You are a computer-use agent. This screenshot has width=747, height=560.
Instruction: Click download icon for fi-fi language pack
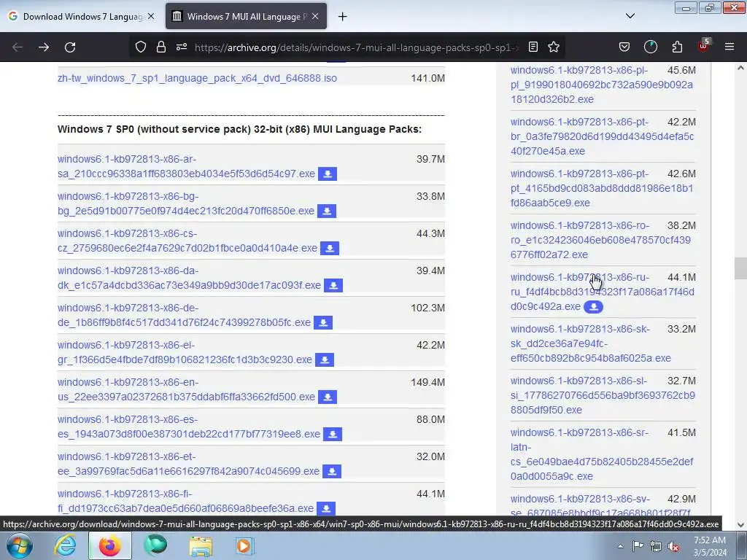pos(326,508)
